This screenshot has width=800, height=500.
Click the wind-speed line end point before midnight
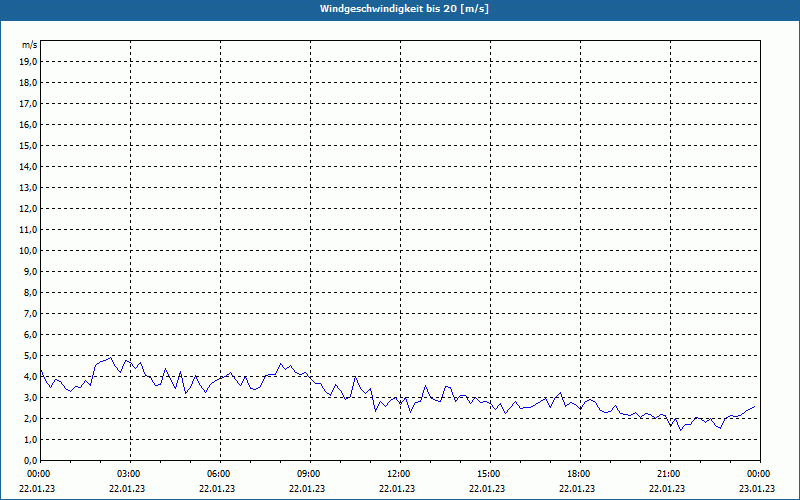point(755,407)
